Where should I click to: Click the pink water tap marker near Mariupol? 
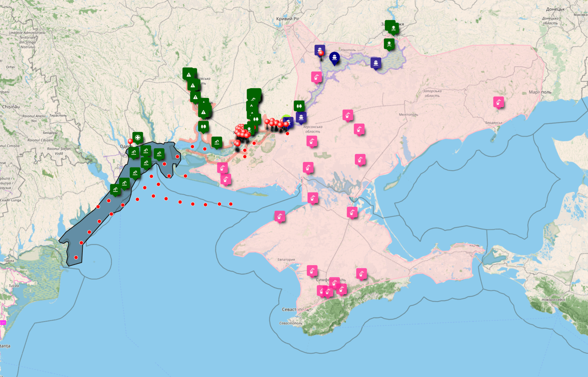click(498, 102)
